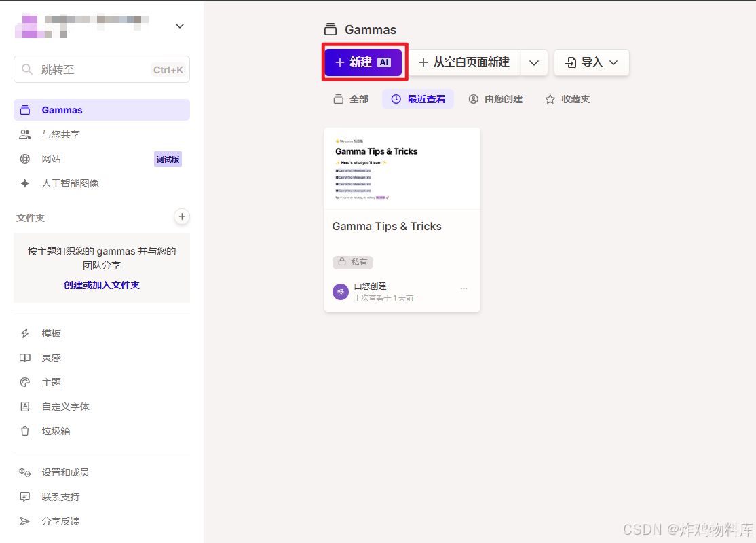Click the 灵感 book icon

(25, 358)
